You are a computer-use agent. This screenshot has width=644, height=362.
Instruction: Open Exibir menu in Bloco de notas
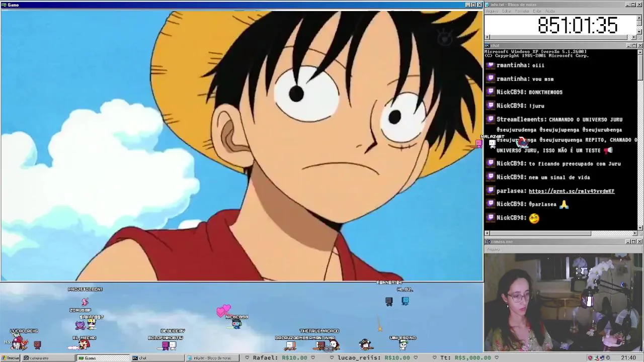[537, 11]
